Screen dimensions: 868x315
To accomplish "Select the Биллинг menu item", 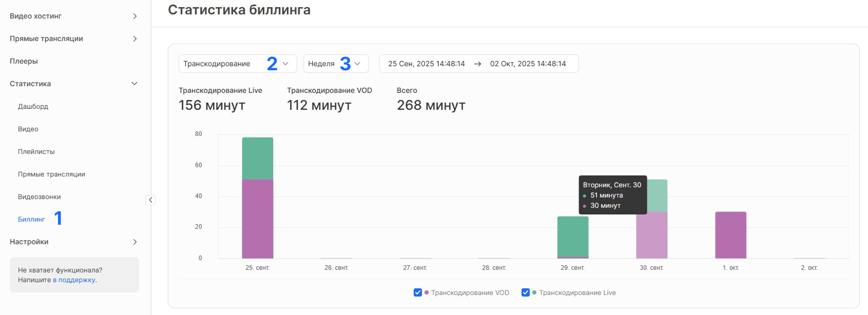I will [31, 219].
